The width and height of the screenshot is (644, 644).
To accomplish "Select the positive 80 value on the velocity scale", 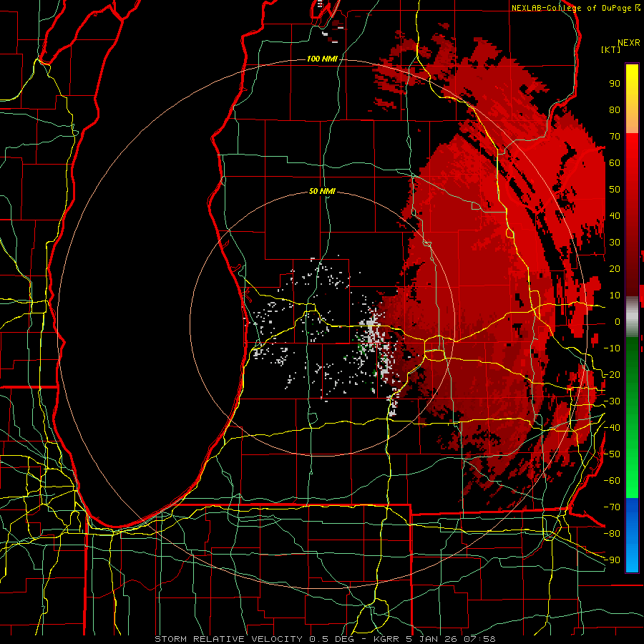I will [x=615, y=109].
